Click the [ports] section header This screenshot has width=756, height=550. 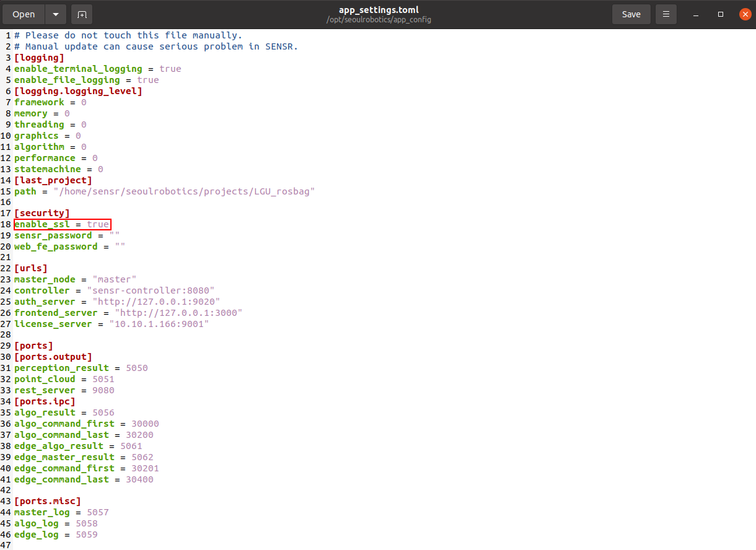[33, 346]
